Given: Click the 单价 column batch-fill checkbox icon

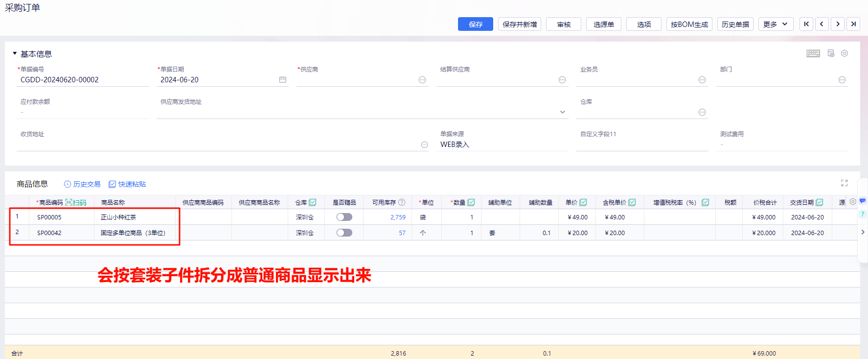Looking at the screenshot, I should (x=583, y=202).
